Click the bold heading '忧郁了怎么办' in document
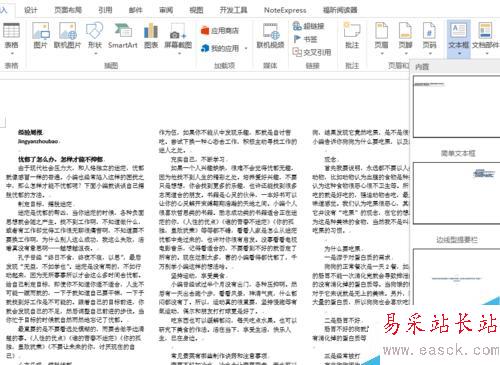The height and width of the screenshot is (365, 500). [60, 159]
